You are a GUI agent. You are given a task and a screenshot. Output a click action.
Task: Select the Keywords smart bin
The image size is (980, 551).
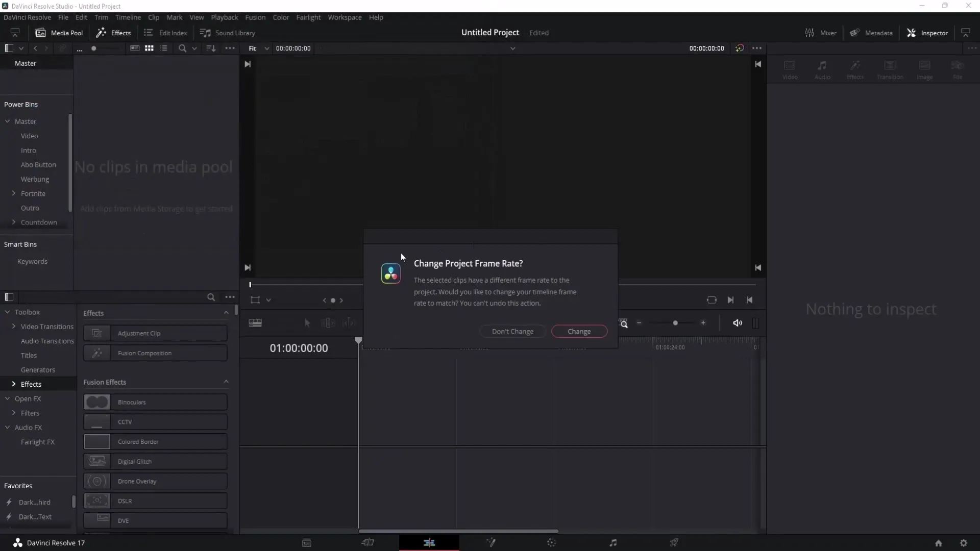click(32, 261)
